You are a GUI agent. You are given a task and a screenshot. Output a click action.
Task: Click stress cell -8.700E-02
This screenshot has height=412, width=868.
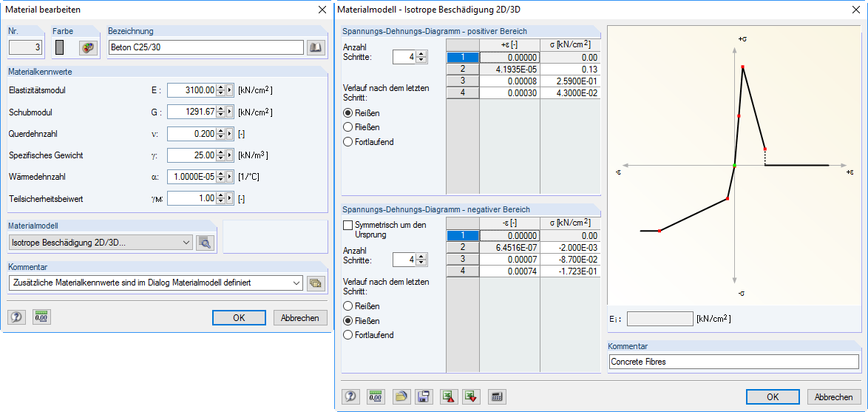(570, 259)
